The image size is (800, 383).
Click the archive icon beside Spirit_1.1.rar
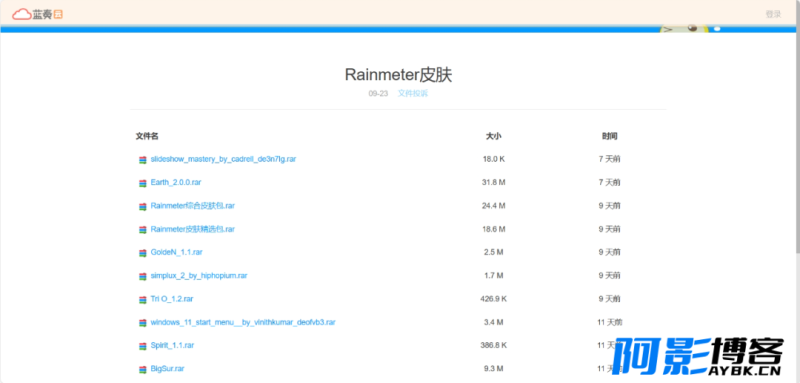(x=143, y=346)
